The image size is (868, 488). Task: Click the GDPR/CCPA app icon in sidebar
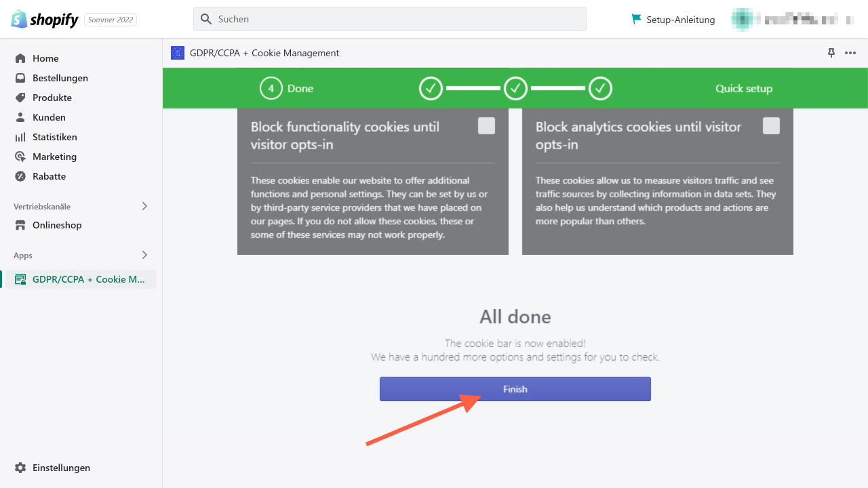(20, 279)
